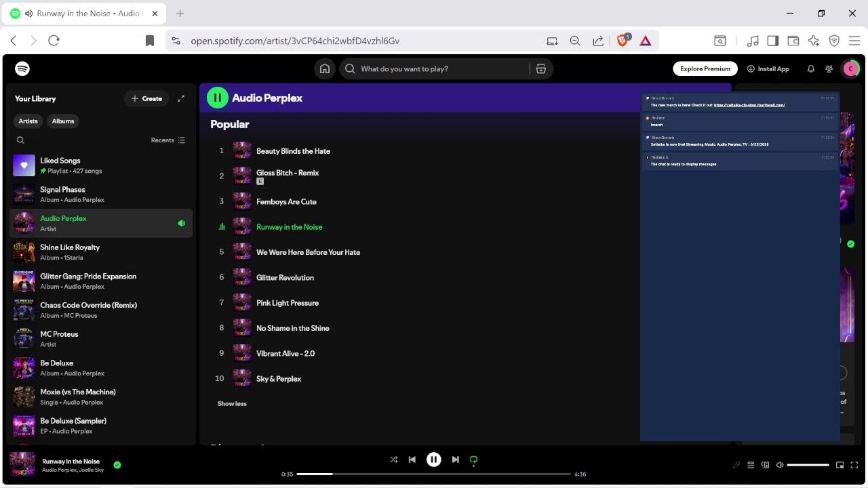
Task: Open notifications bell in Spotify header
Action: coord(810,68)
